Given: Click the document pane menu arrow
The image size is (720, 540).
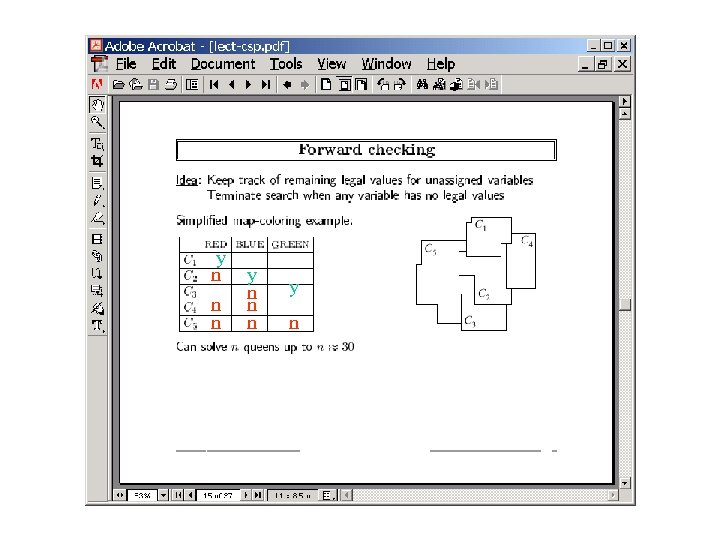Looking at the screenshot, I should point(624,101).
